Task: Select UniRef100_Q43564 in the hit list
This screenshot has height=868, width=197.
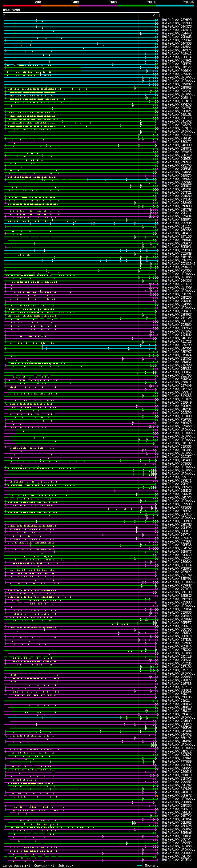Action: (x=177, y=47)
